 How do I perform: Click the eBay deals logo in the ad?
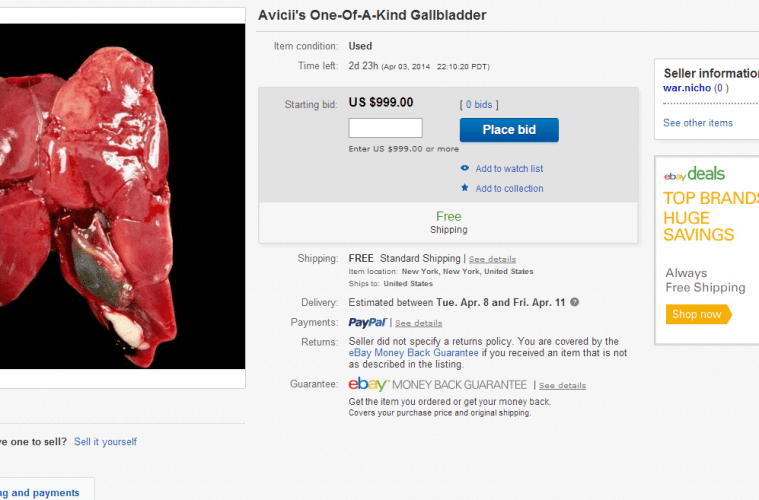pos(694,174)
